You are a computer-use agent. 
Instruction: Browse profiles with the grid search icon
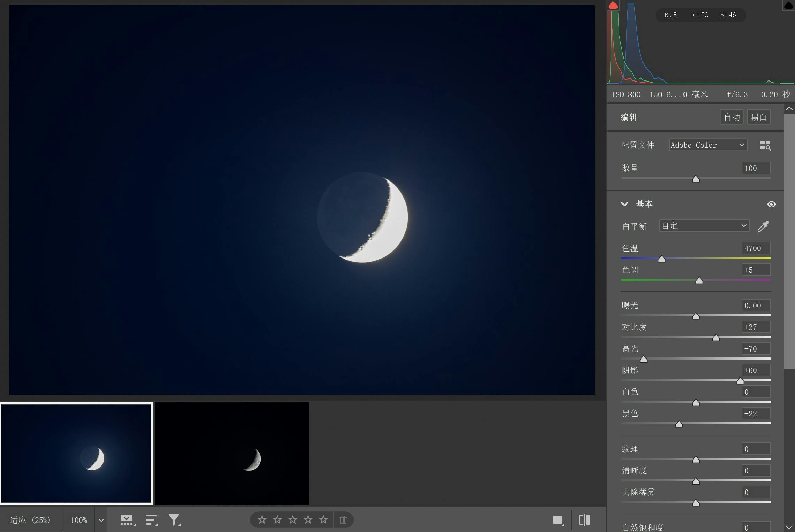[x=765, y=145]
